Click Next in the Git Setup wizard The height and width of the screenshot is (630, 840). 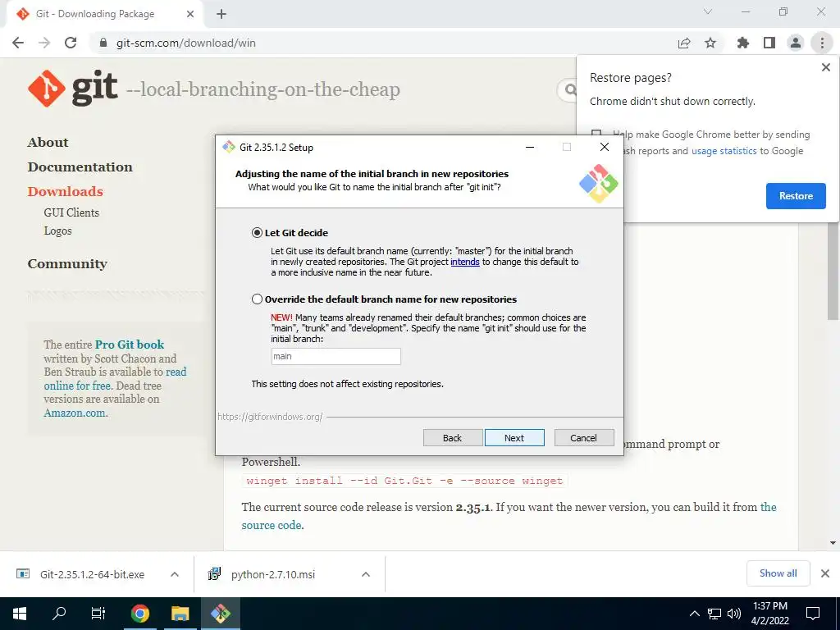coord(514,438)
